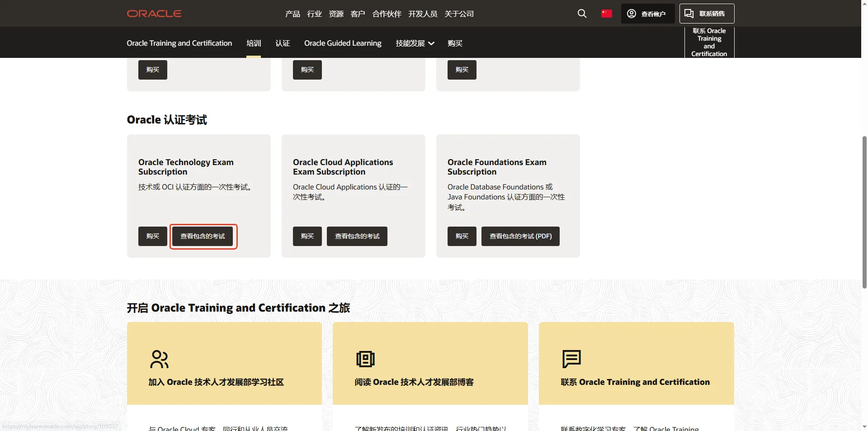868x431 pixels.
Task: Click the contact message icon
Action: point(571,359)
